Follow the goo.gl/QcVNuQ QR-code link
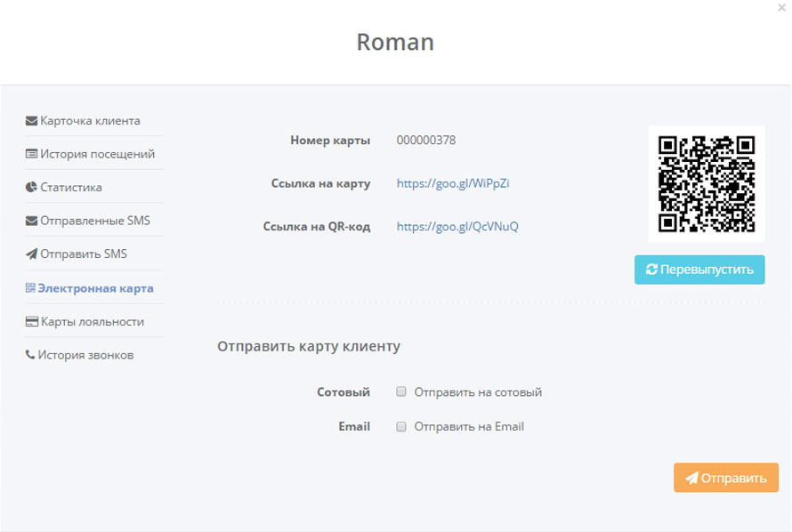 click(x=457, y=226)
